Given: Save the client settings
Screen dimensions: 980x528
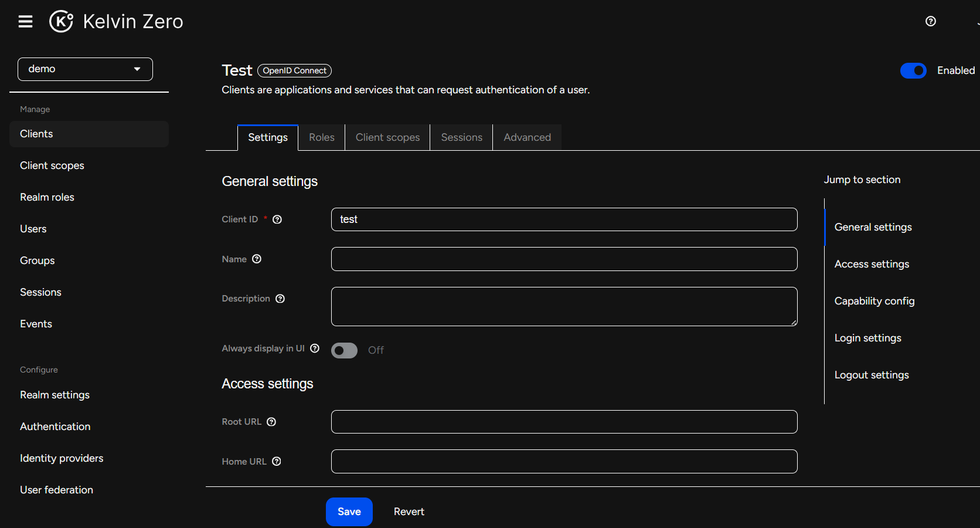Looking at the screenshot, I should (x=349, y=511).
